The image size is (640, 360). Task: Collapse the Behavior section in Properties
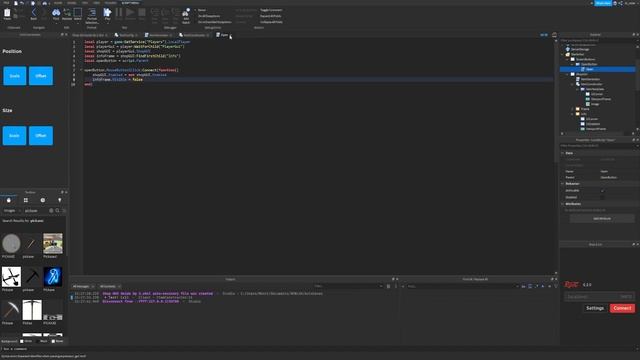tap(563, 184)
